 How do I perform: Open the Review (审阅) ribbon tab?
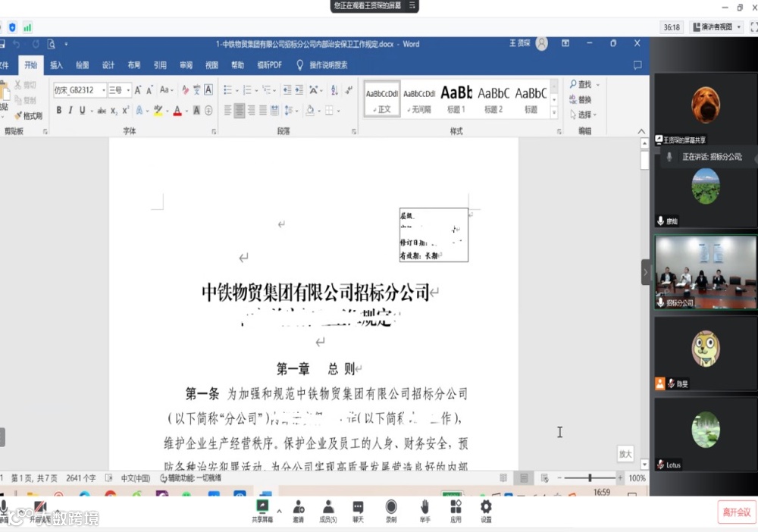[x=186, y=65]
